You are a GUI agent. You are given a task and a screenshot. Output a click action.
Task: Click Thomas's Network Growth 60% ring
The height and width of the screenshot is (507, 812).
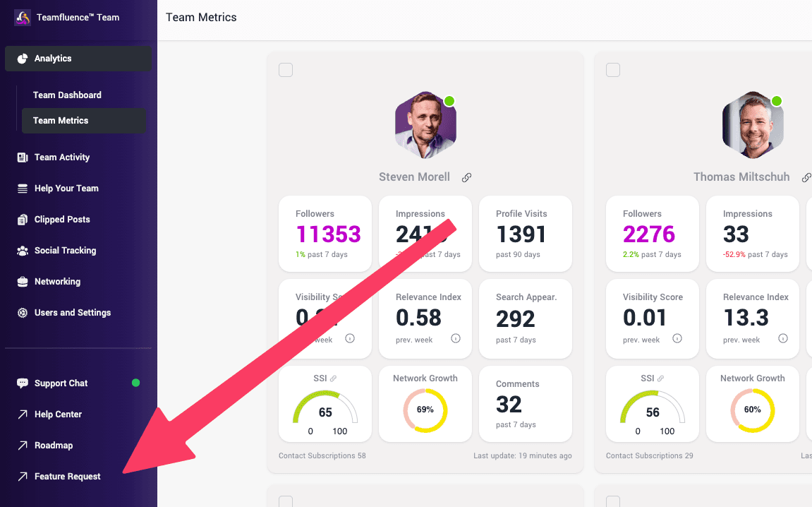(x=753, y=410)
